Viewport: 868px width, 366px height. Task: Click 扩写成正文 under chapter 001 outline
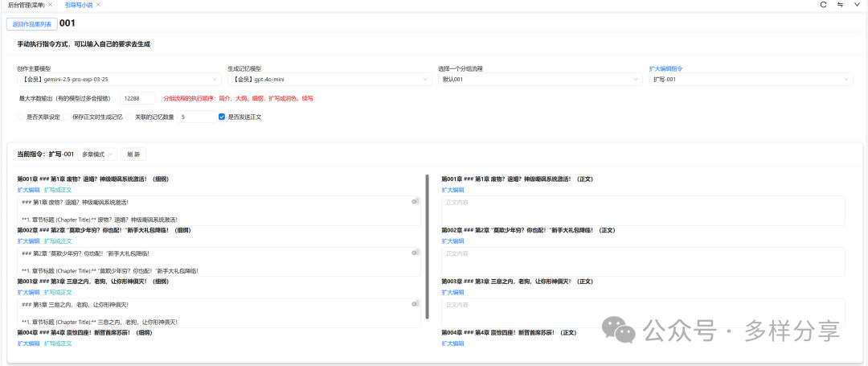tap(58, 190)
